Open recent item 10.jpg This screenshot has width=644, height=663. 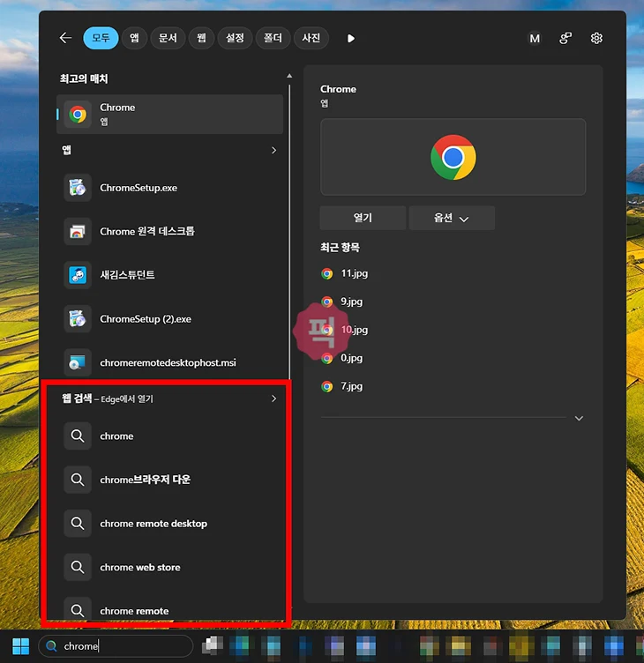[x=344, y=330]
